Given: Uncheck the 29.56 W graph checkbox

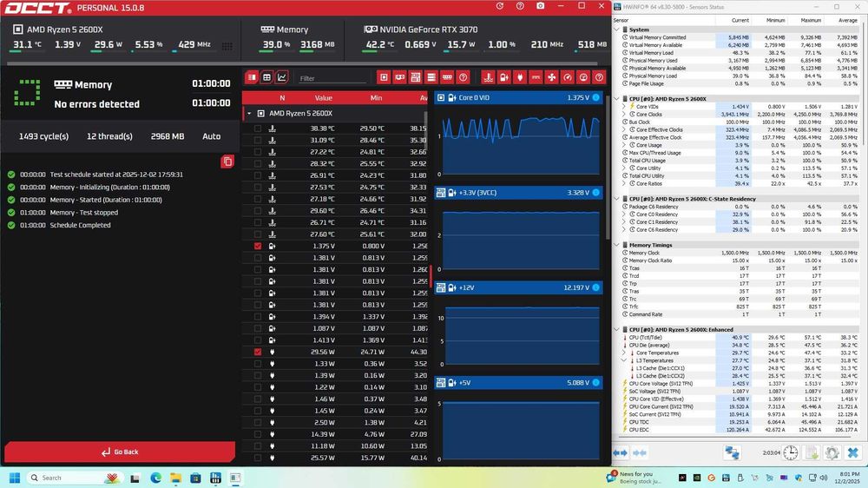Looking at the screenshot, I should pyautogui.click(x=258, y=352).
